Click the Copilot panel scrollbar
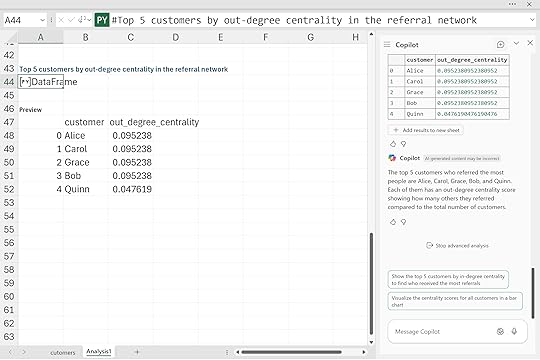This screenshot has height=360, width=540. tap(533, 293)
